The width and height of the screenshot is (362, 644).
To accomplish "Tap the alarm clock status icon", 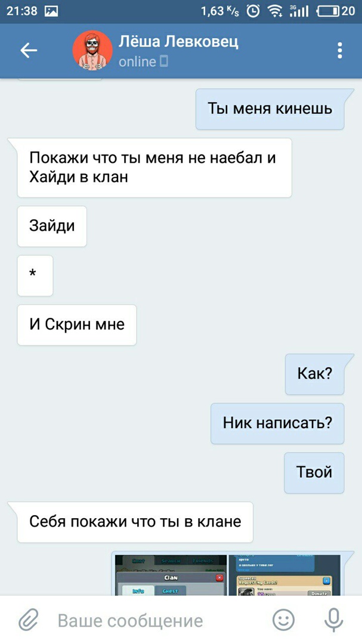I will click(x=253, y=11).
